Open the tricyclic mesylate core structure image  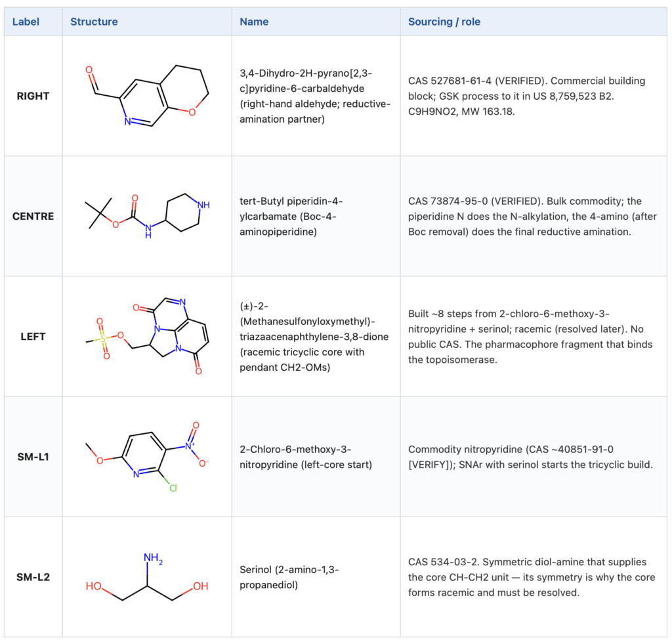(x=147, y=337)
